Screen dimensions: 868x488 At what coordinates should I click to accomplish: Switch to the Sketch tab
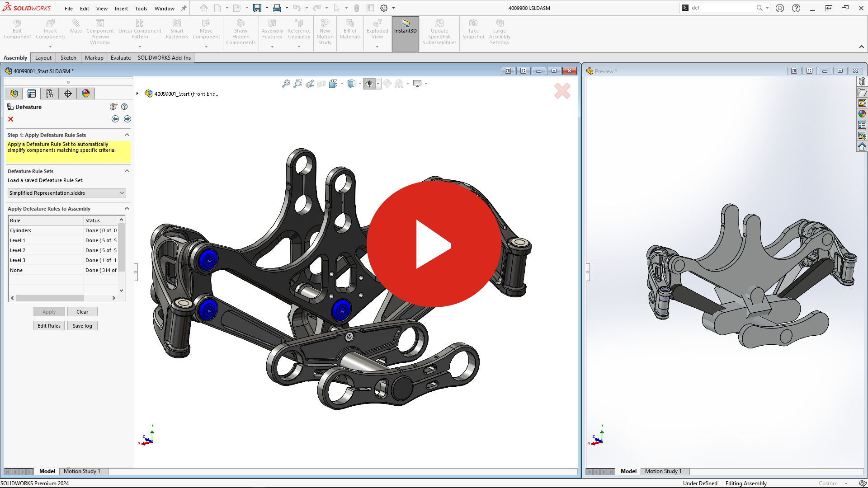click(68, 58)
